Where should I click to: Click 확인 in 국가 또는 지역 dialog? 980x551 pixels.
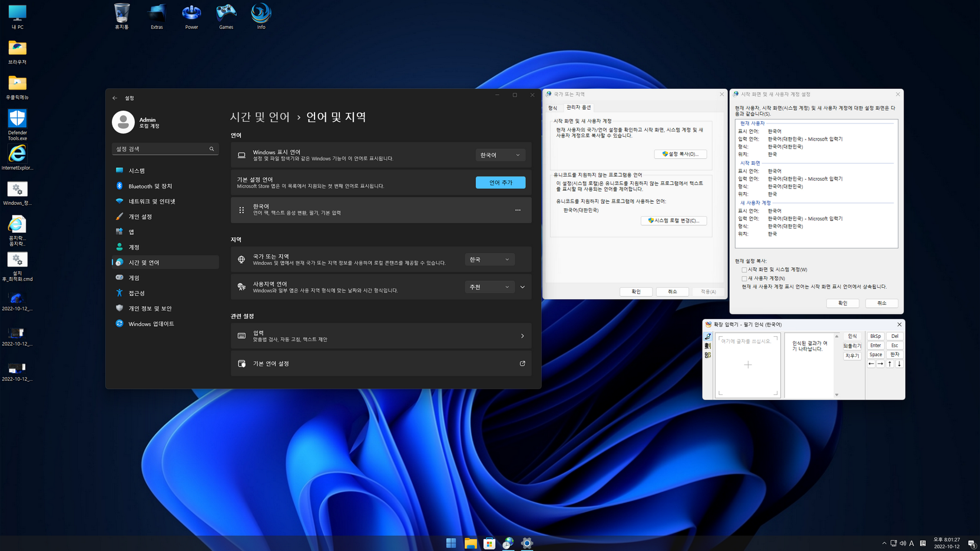pyautogui.click(x=636, y=291)
